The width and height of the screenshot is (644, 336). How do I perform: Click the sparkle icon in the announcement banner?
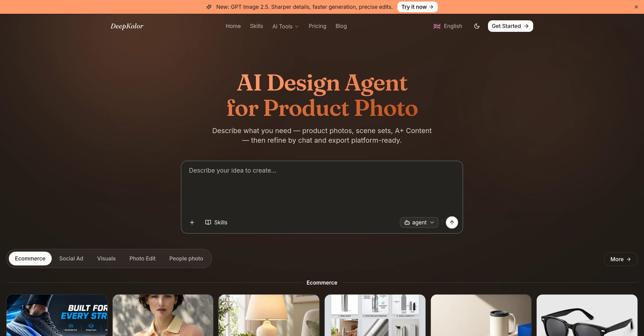point(209,7)
